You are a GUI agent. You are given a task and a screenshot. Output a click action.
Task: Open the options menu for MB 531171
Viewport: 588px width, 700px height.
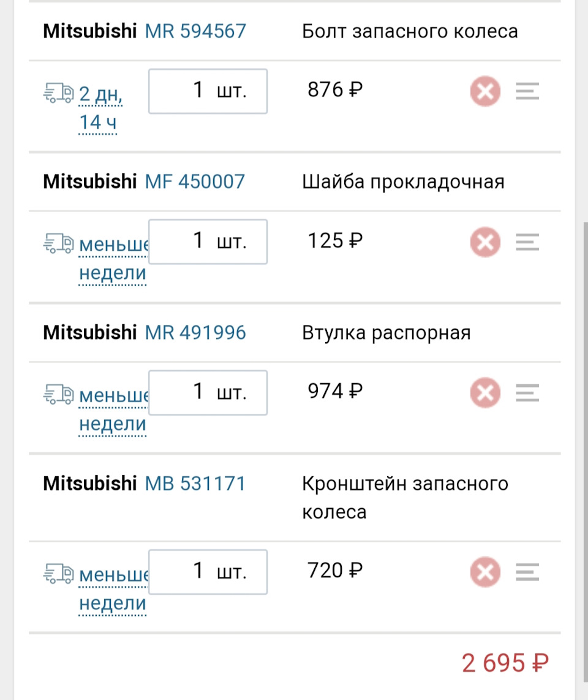pos(527,571)
